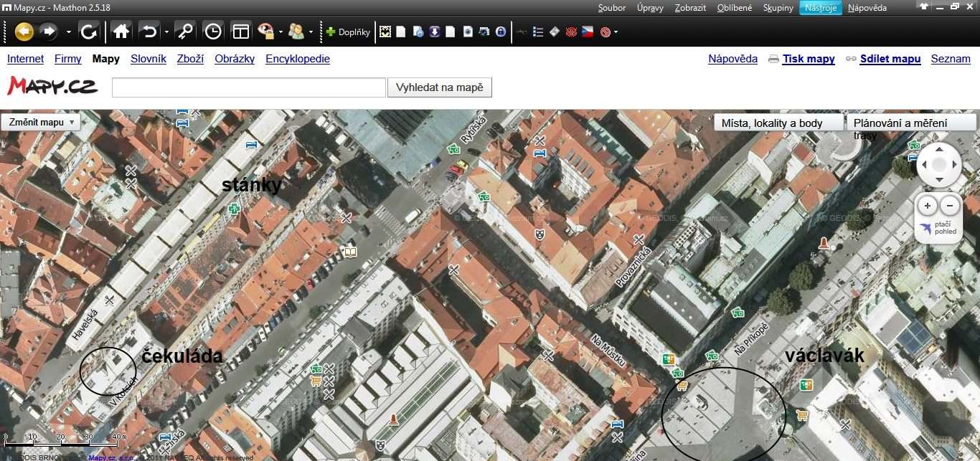Click the window layout icon
Screen dimensions: 980x461
pos(240,32)
